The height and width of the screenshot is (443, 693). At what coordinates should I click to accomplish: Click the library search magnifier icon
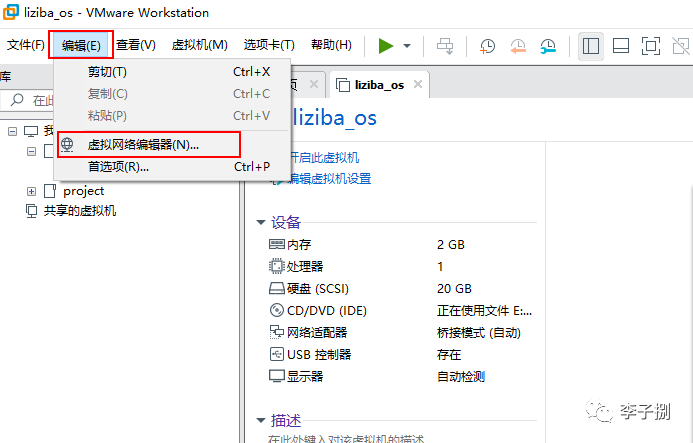17,100
